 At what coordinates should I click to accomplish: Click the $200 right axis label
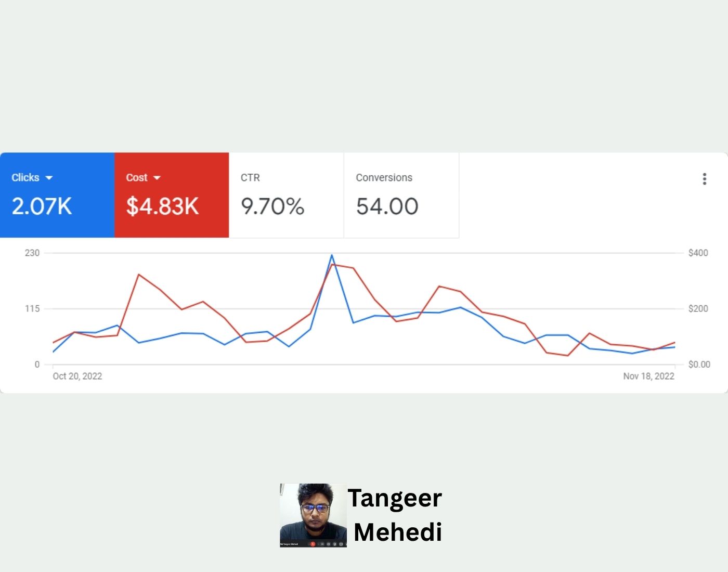click(x=698, y=309)
